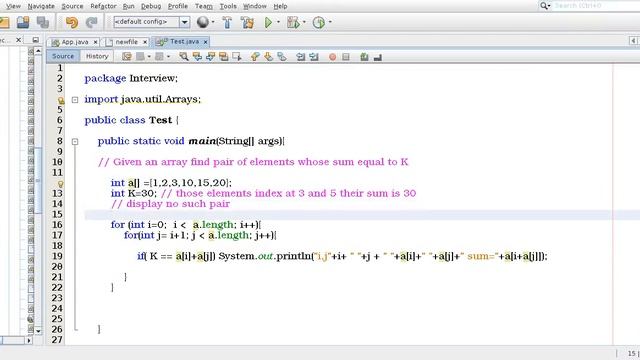Click Shift Line Right icon
640x360 pixels.
coord(314,57)
